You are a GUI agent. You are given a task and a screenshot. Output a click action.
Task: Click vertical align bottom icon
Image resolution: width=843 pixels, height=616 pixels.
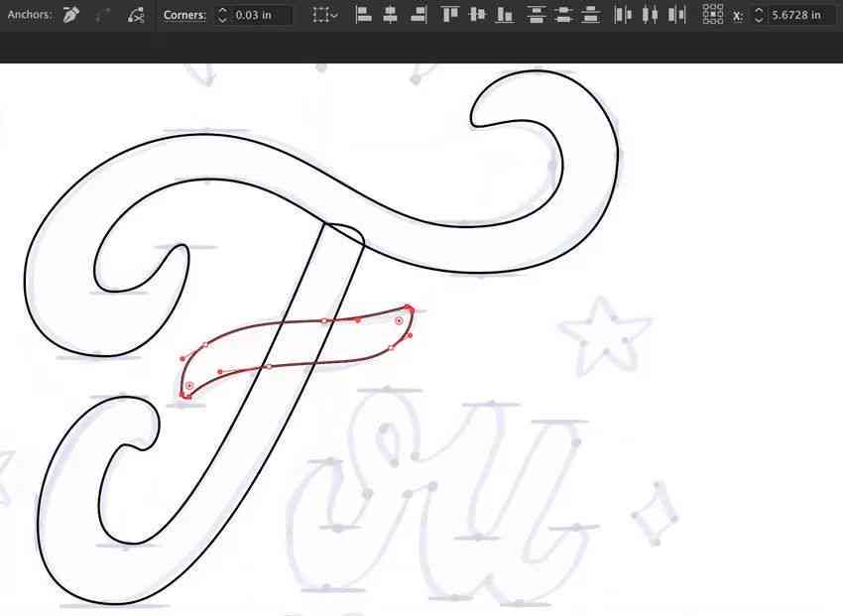504,15
